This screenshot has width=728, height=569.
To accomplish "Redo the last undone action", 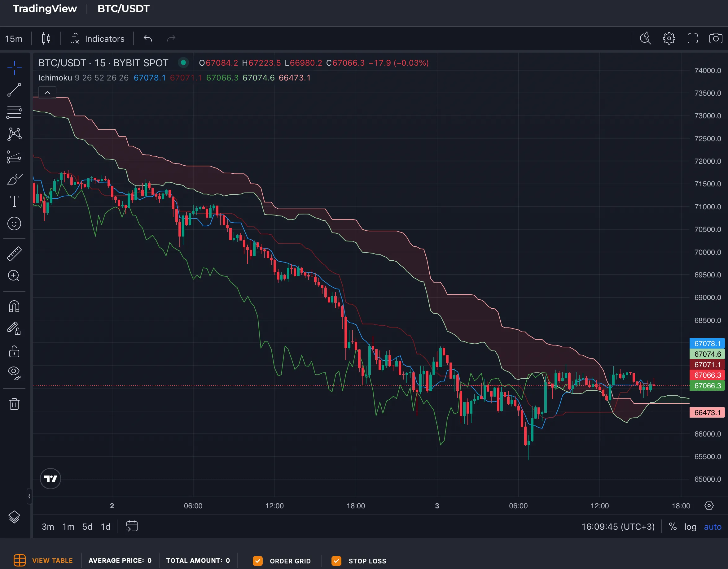I will pos(171,39).
